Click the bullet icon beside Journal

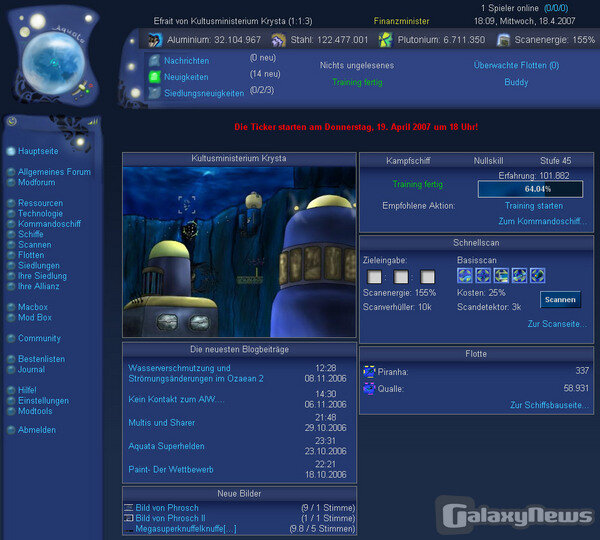click(11, 370)
